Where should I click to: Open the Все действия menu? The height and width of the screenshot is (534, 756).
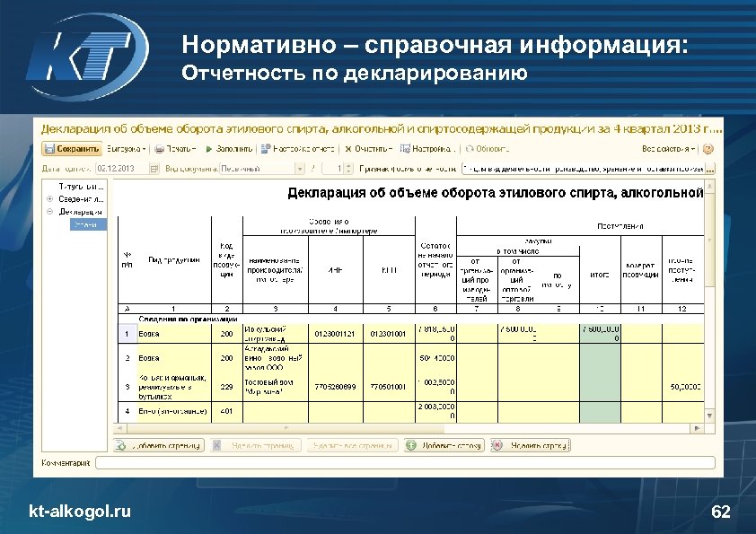(x=668, y=149)
